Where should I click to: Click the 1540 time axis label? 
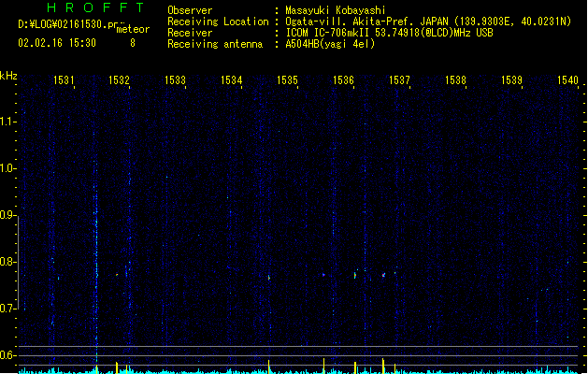pyautogui.click(x=567, y=79)
